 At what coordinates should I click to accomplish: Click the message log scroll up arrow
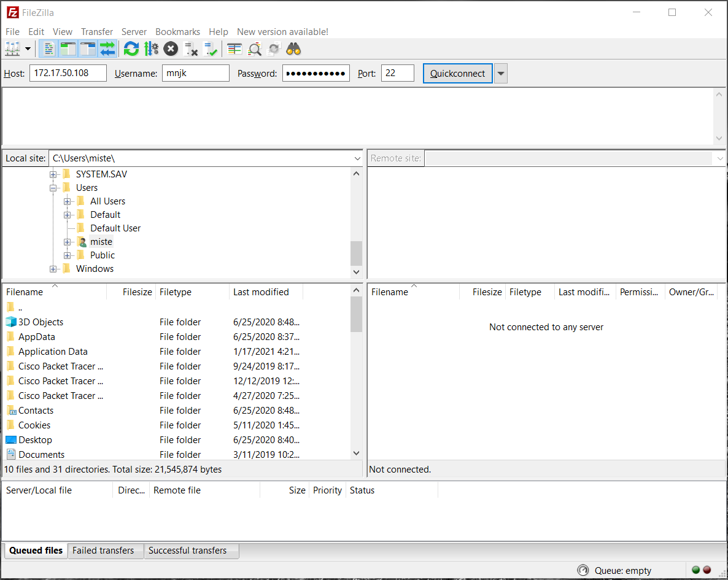[x=719, y=95]
